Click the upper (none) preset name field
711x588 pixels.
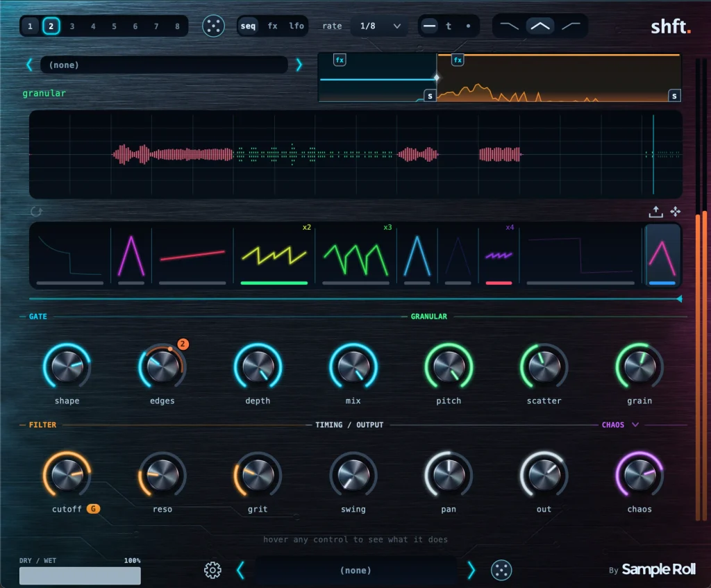(x=164, y=65)
